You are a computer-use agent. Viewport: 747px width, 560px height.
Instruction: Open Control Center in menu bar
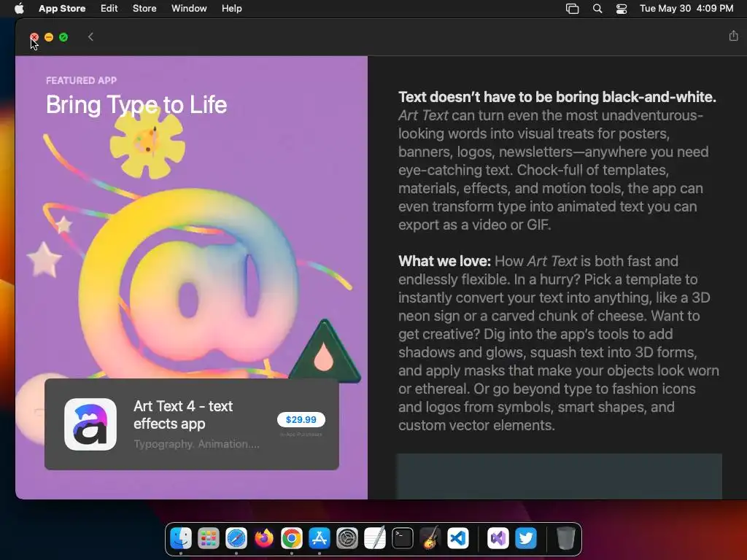click(x=622, y=9)
